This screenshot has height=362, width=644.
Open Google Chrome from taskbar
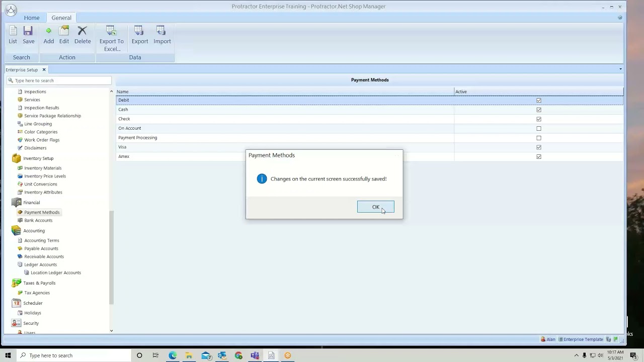(238, 355)
